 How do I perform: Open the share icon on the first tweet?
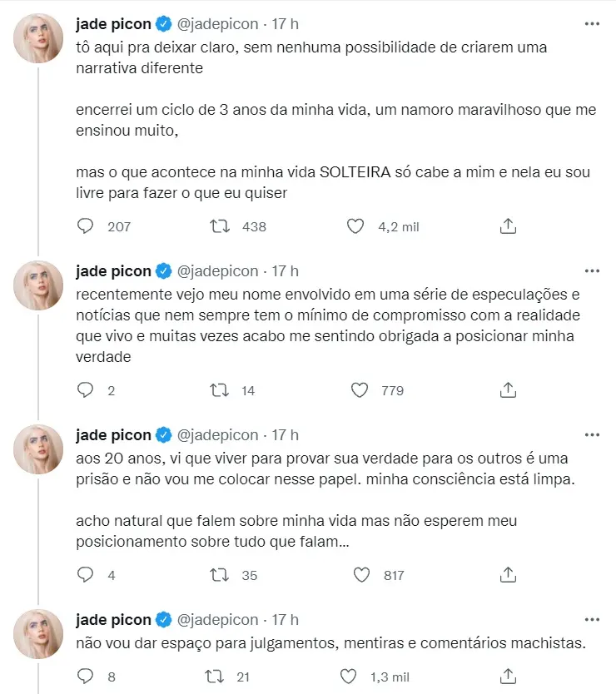(507, 226)
